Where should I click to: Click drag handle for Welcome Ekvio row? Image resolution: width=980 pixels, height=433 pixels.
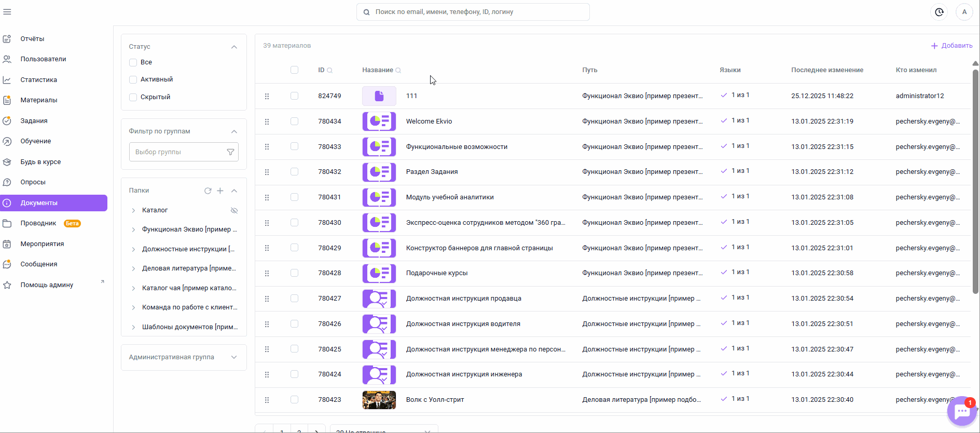pos(267,121)
